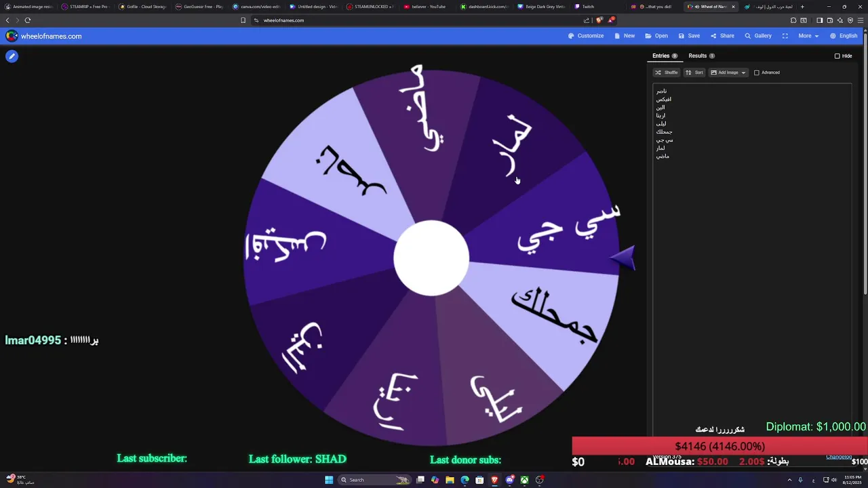The image size is (868, 488).
Task: Click the ماضي entry in the list
Action: pyautogui.click(x=663, y=156)
